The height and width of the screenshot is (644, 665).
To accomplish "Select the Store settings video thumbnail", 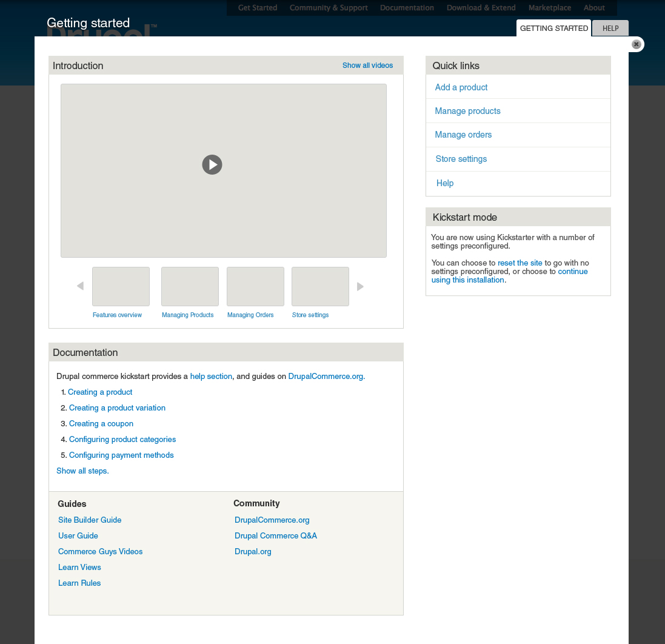I will [320, 286].
